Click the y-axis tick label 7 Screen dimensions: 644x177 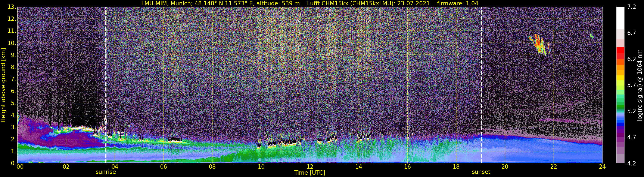13,79
